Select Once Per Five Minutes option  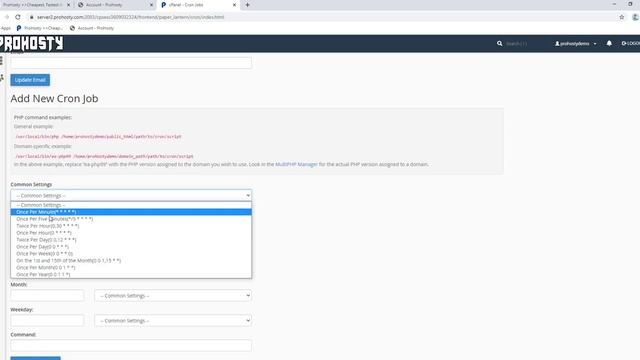131,219
